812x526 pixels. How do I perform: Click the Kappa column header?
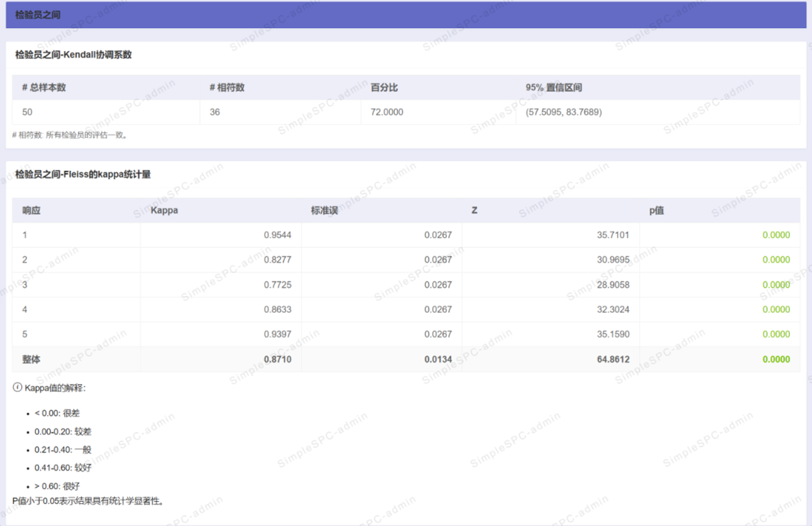click(x=164, y=211)
